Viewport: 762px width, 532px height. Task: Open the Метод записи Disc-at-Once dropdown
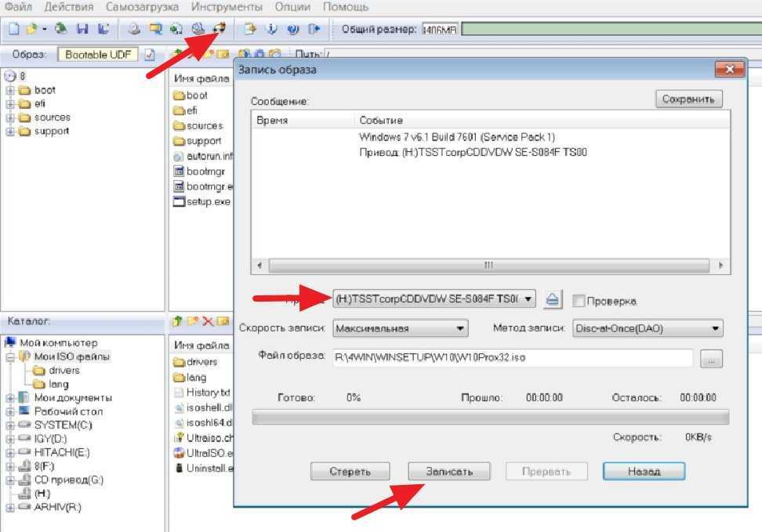tap(715, 328)
